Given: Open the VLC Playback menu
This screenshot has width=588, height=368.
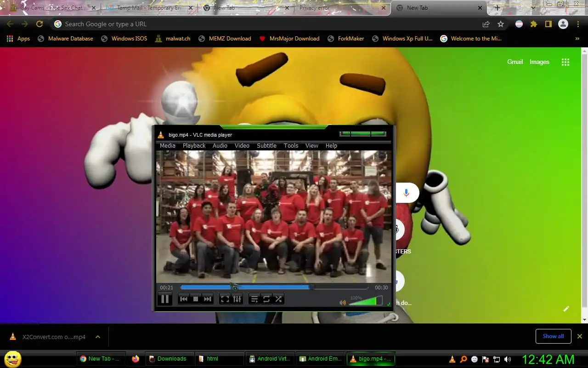Looking at the screenshot, I should 194,145.
